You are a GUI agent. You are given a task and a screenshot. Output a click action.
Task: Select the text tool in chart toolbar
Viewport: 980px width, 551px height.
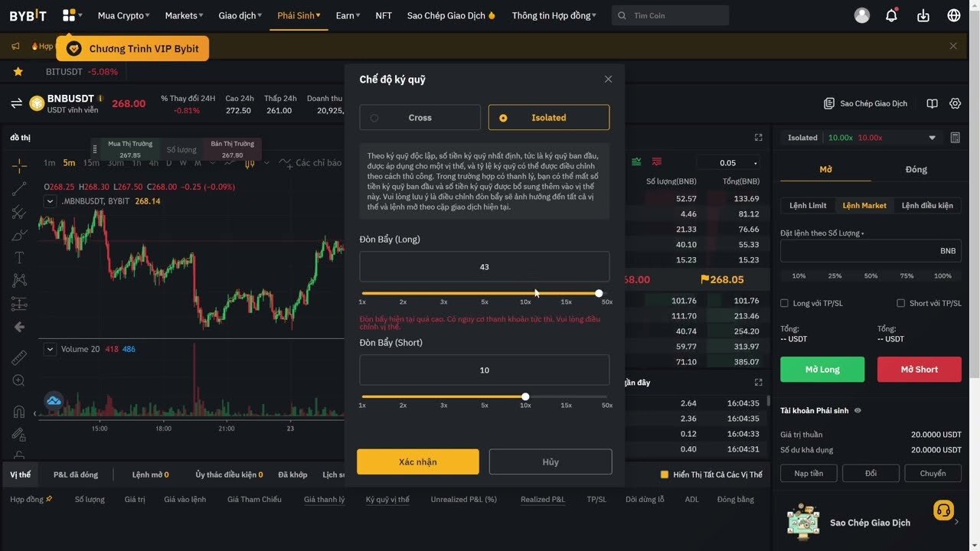[19, 257]
